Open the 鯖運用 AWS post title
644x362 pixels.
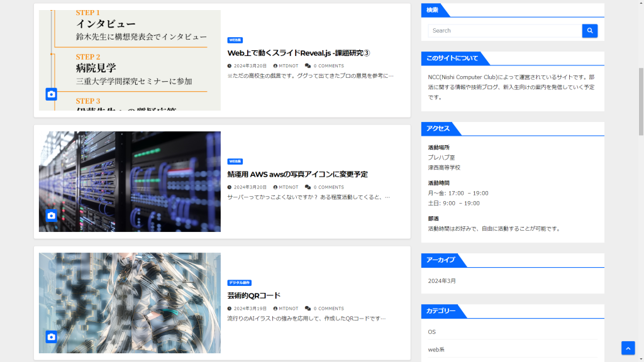(x=297, y=174)
